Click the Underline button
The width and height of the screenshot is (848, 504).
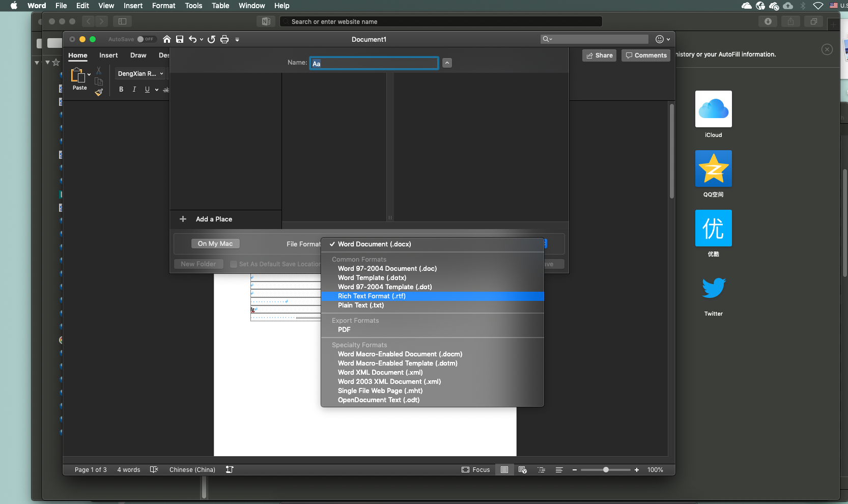pos(147,89)
